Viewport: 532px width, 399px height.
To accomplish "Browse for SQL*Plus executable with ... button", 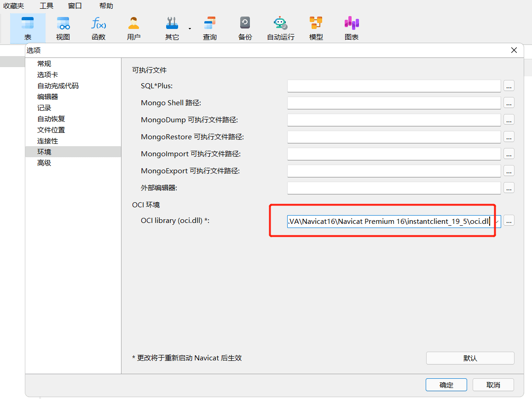I will pos(509,86).
